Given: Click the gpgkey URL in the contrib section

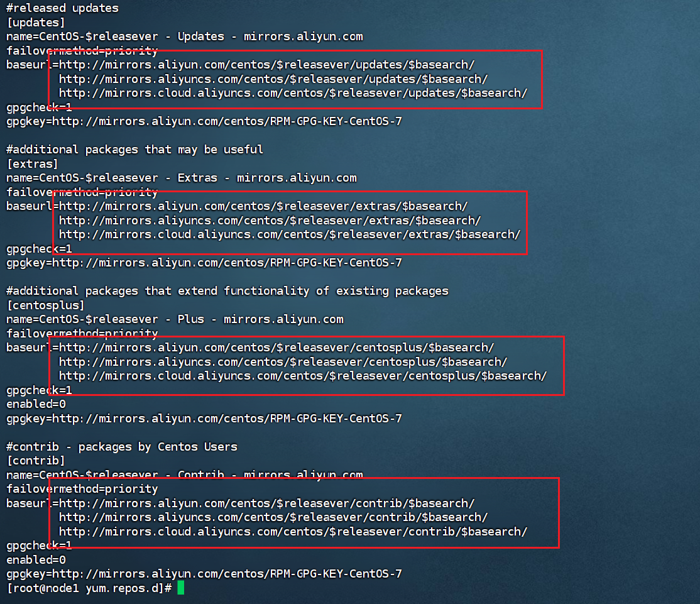Looking at the screenshot, I should click(x=201, y=573).
